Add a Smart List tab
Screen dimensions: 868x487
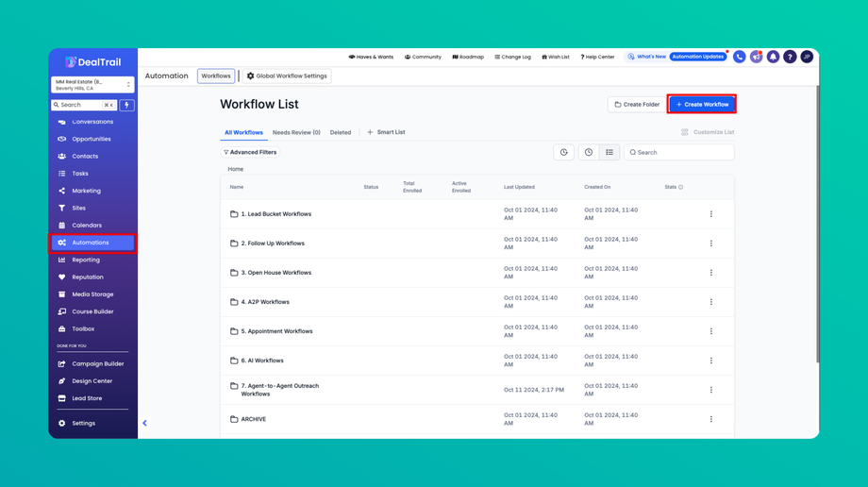pyautogui.click(x=386, y=132)
